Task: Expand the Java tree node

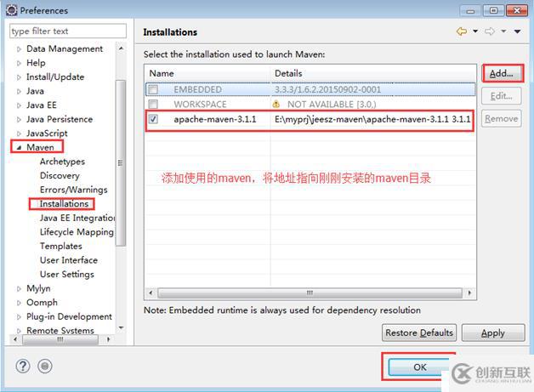Action: (x=19, y=91)
